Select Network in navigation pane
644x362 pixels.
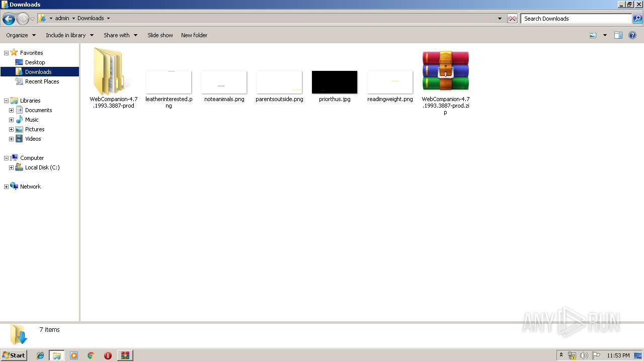pos(30,187)
